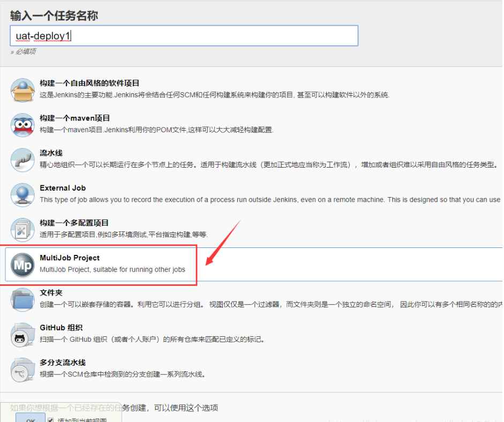
Task: Choose the 多分支流水线 title
Action: pyautogui.click(x=63, y=363)
